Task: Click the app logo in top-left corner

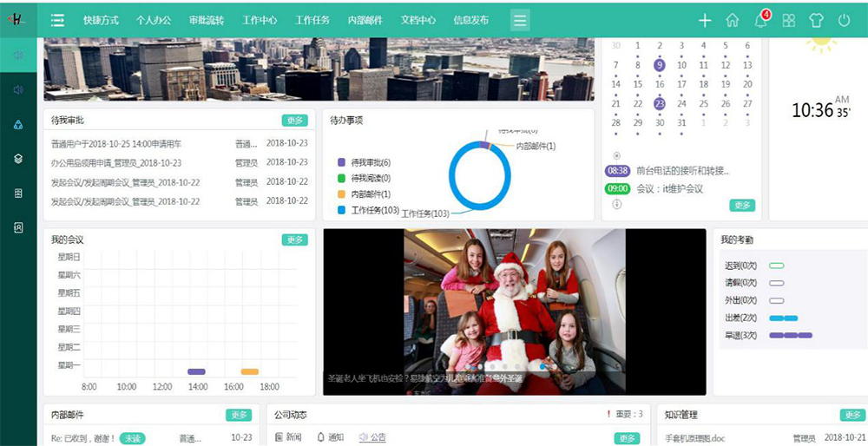Action: tap(17, 19)
